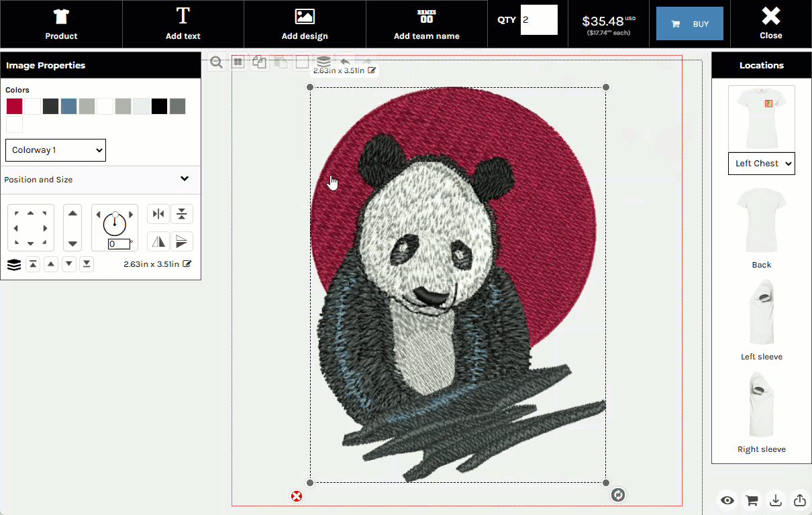812x515 pixels.
Task: Open the Add design tab
Action: (304, 23)
